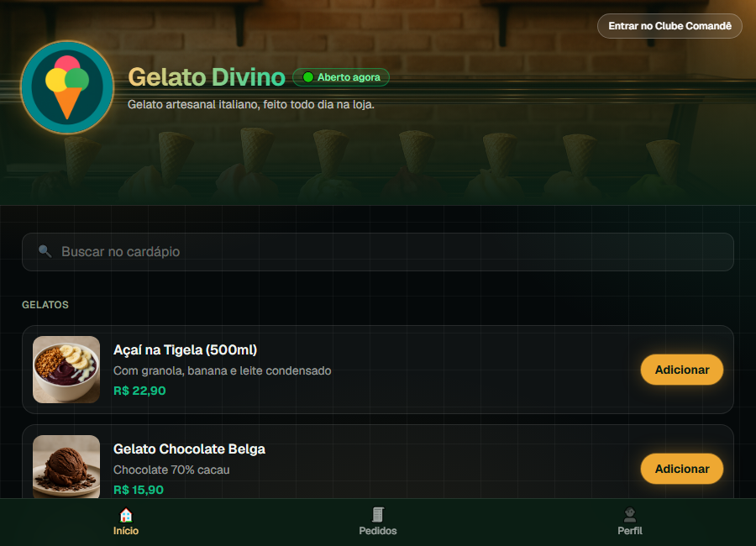756x546 pixels.
Task: Click the magnifier icon in search bar
Action: tap(45, 251)
